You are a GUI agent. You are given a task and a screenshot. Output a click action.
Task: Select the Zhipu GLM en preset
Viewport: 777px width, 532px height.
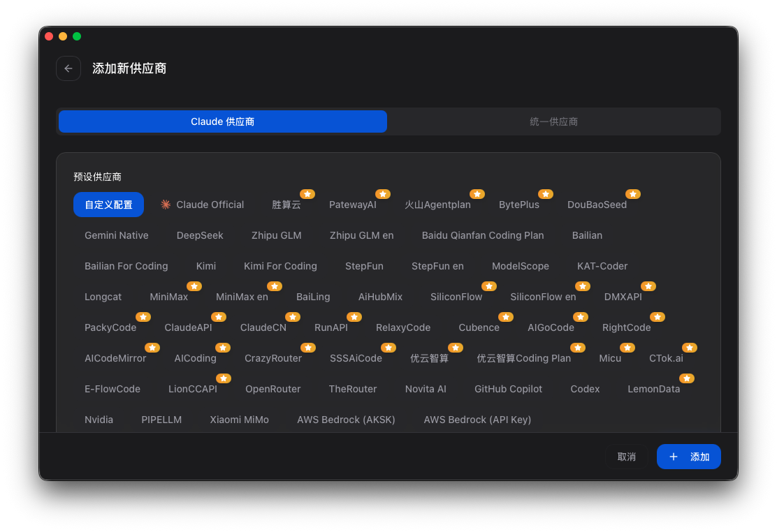pos(362,235)
